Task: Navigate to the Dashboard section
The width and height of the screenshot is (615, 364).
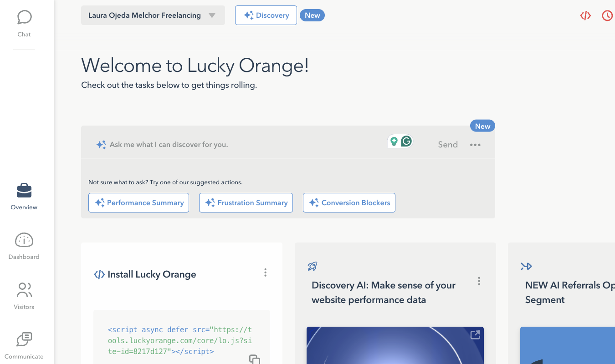Action: pyautogui.click(x=24, y=244)
